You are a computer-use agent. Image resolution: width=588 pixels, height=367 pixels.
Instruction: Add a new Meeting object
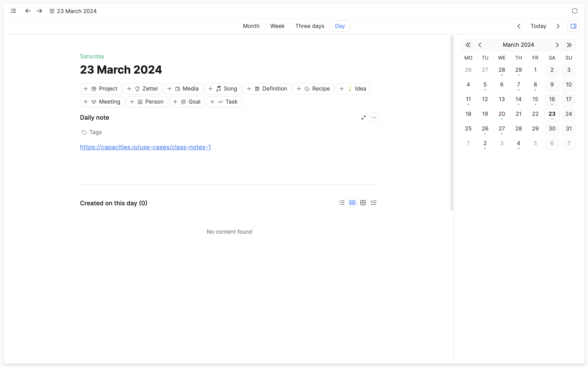tap(102, 102)
